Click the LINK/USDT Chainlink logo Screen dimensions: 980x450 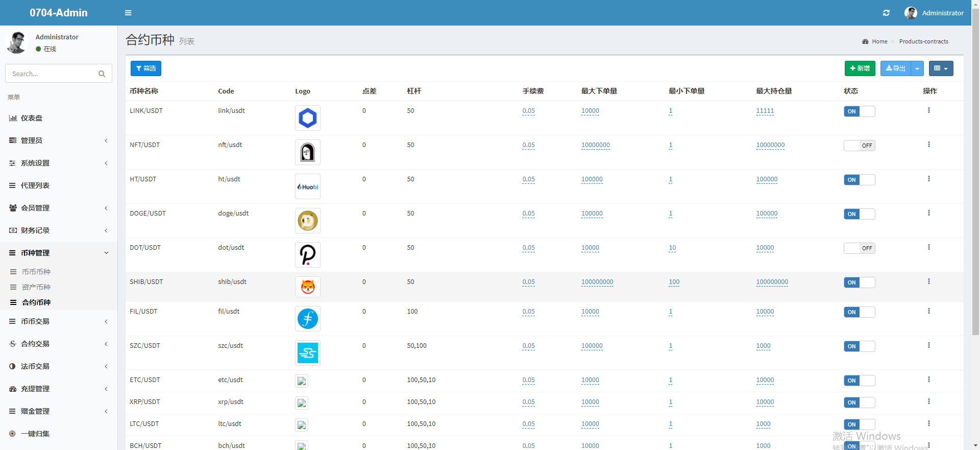(308, 118)
